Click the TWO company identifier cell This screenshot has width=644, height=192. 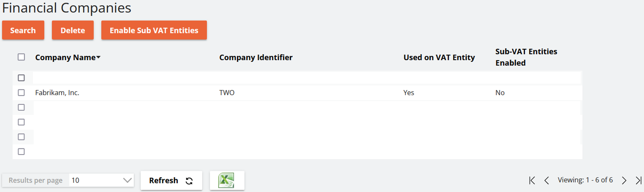point(227,93)
